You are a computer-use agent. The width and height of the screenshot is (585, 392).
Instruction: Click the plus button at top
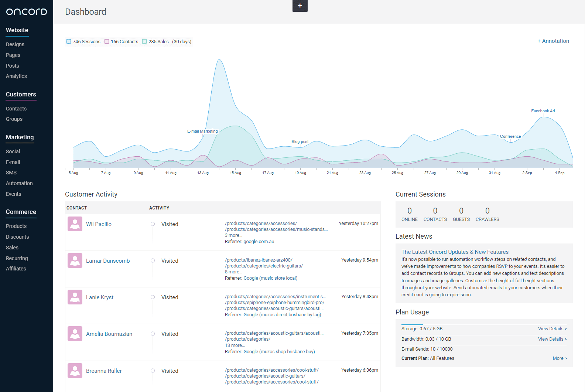(x=300, y=6)
